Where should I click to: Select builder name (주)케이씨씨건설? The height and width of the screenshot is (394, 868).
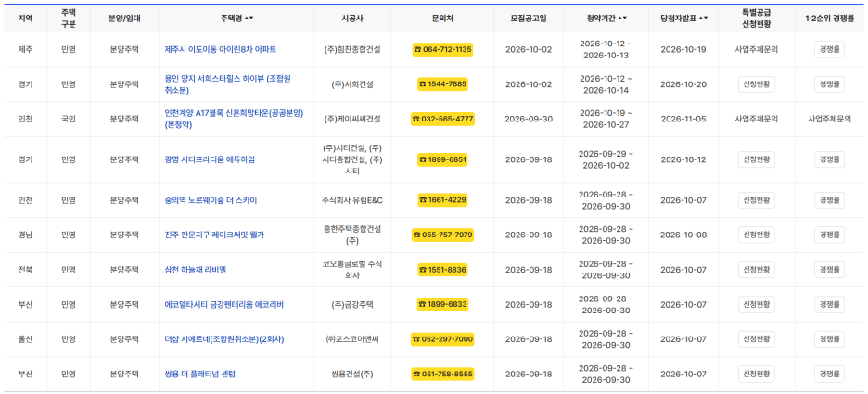pos(352,119)
